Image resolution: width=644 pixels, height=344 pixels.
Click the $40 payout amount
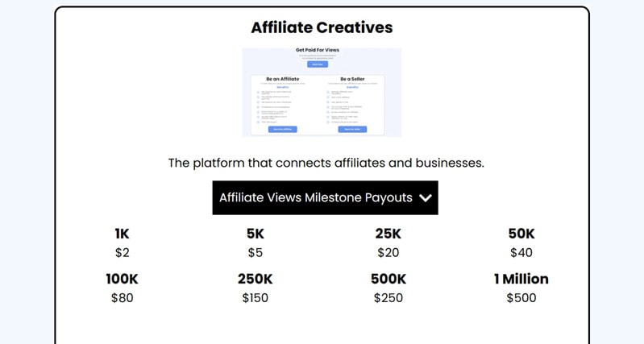tap(521, 252)
